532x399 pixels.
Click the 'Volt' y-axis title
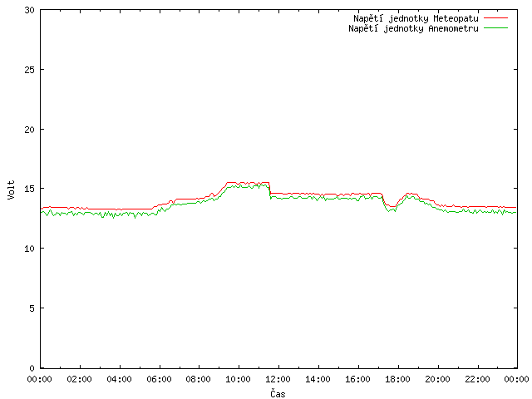coord(12,190)
